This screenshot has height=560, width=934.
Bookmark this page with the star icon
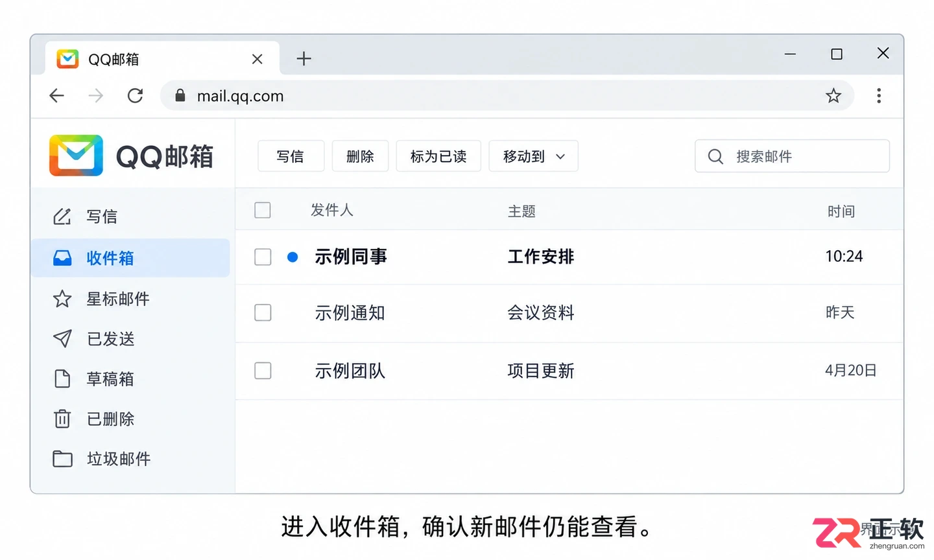pos(833,96)
